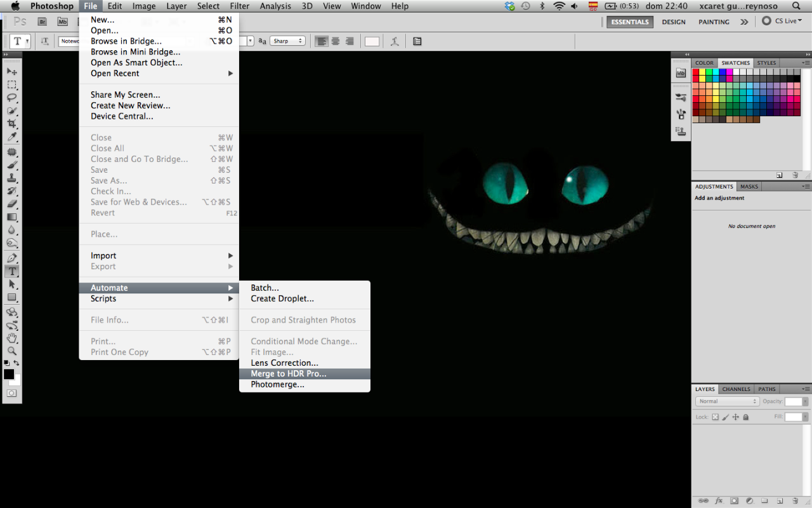The image size is (812, 508).
Task: Set text alignment to right
Action: point(349,41)
